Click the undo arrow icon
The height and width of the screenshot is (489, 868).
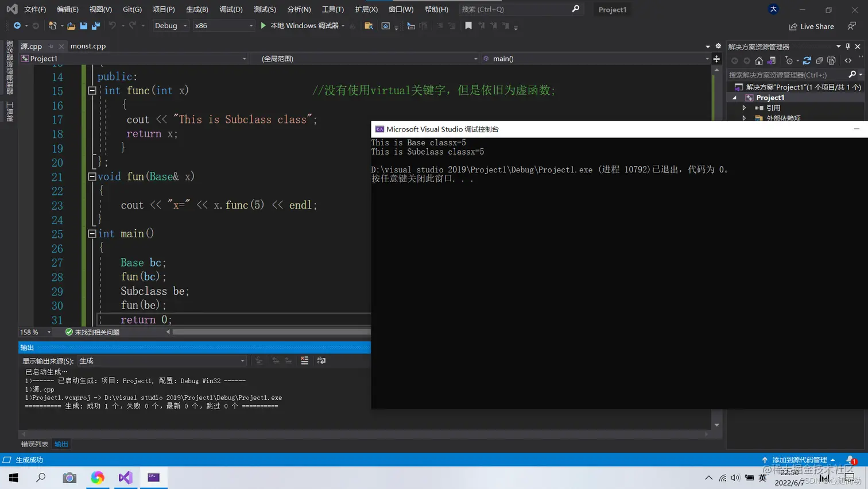tap(113, 26)
